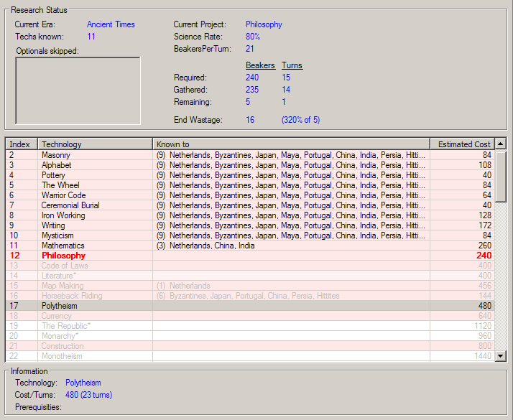This screenshot has width=513, height=420.
Task: Click the Ancient Times era value
Action: (x=111, y=24)
